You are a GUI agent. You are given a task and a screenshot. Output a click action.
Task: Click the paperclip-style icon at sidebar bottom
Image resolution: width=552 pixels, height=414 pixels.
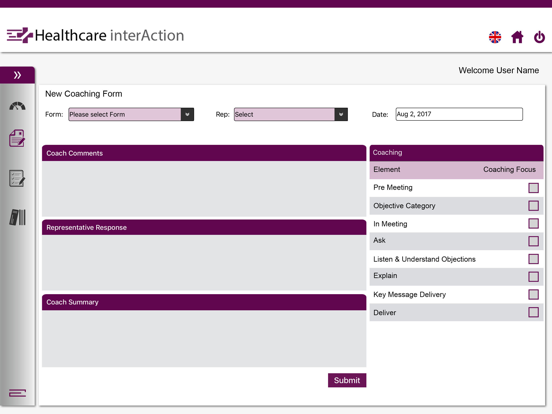pyautogui.click(x=17, y=393)
